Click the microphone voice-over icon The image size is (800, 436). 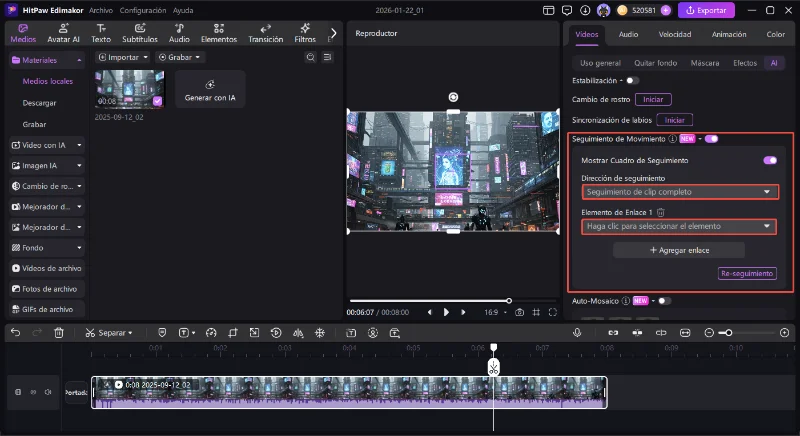pos(579,332)
